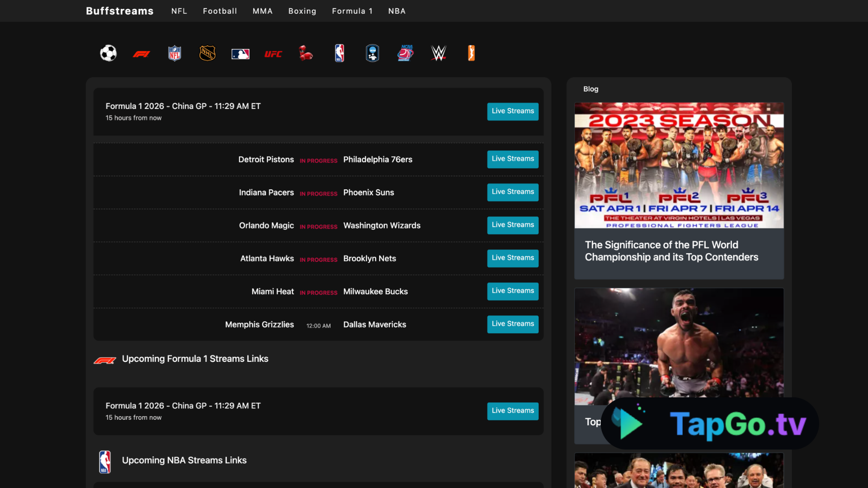
Task: Click Live Streams for the China GP
Action: coord(512,111)
